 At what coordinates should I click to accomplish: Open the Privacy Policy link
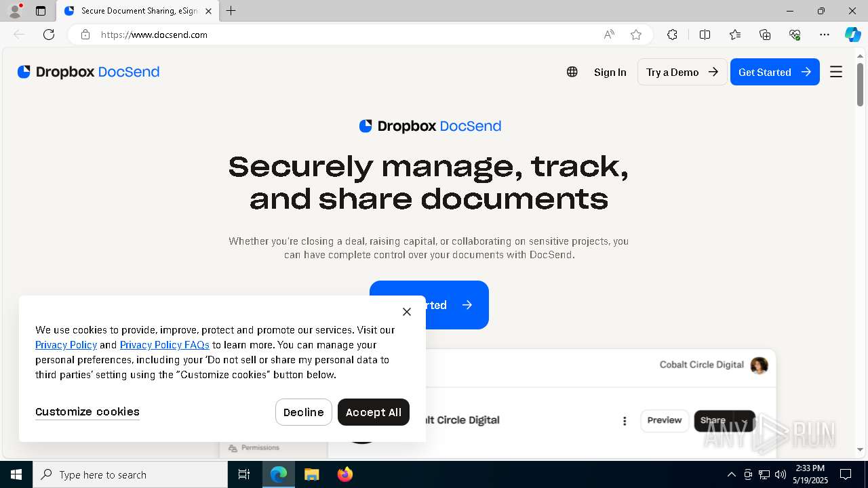tap(66, 345)
